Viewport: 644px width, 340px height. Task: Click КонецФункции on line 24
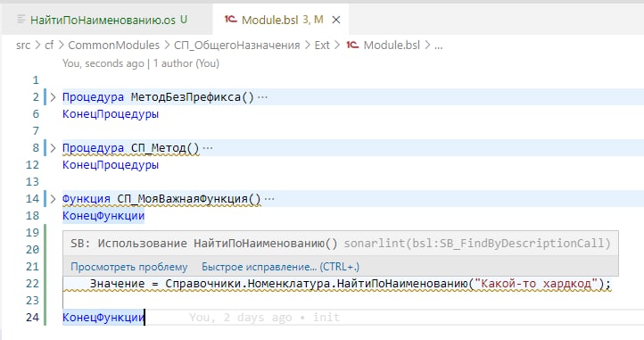click(x=103, y=318)
